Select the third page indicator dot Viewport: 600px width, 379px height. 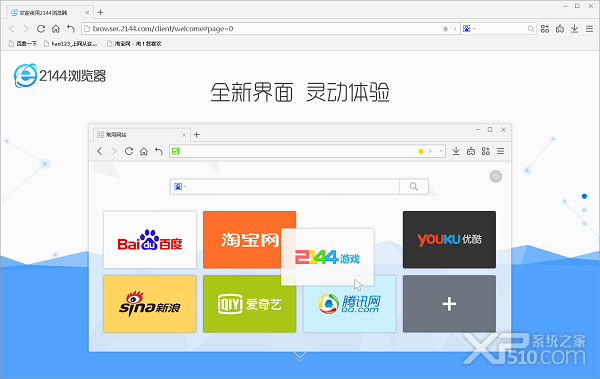[584, 223]
